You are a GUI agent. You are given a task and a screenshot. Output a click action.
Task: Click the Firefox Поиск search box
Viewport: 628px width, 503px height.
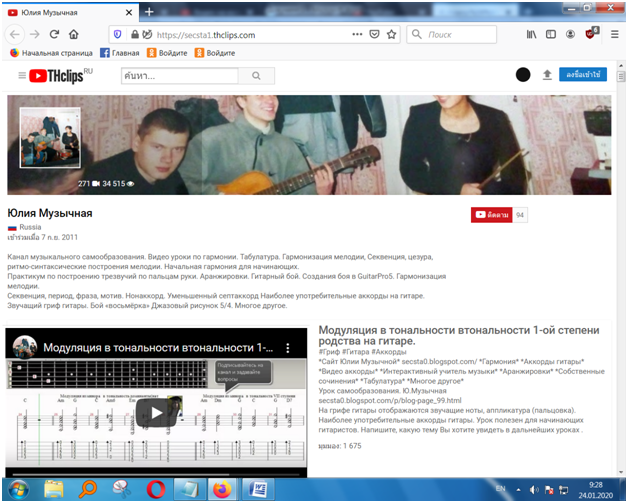pyautogui.click(x=452, y=35)
